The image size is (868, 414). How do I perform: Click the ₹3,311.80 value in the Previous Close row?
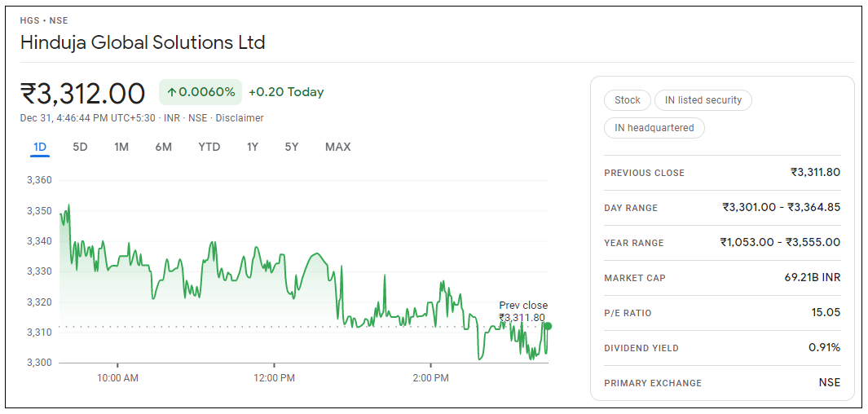pos(815,172)
